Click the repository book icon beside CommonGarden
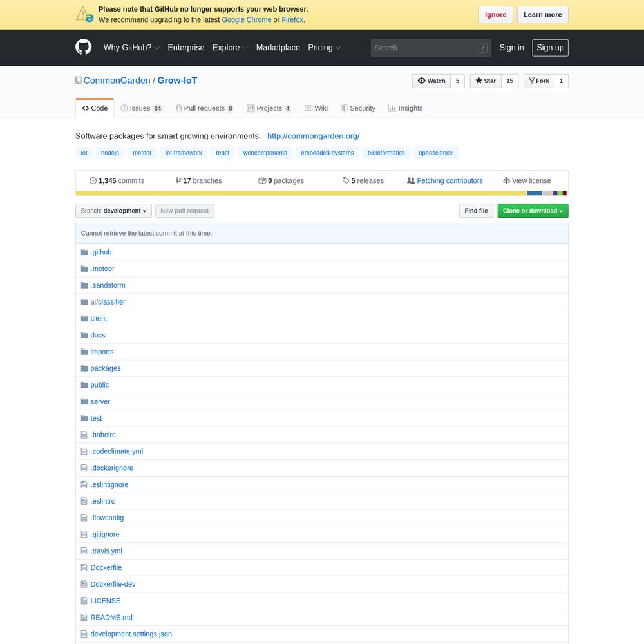The height and width of the screenshot is (644, 644). tap(79, 80)
